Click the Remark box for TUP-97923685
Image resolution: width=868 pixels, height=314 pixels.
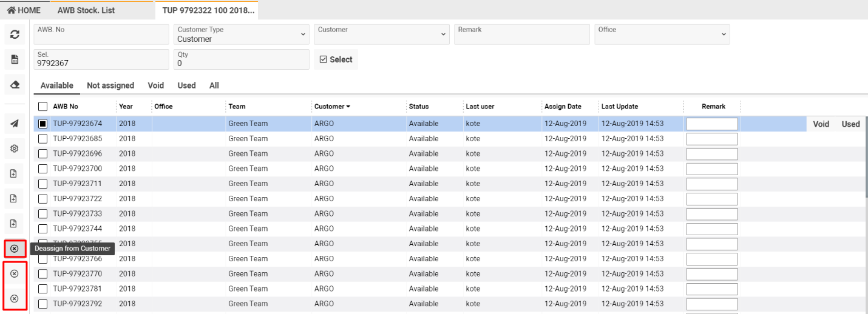click(711, 139)
